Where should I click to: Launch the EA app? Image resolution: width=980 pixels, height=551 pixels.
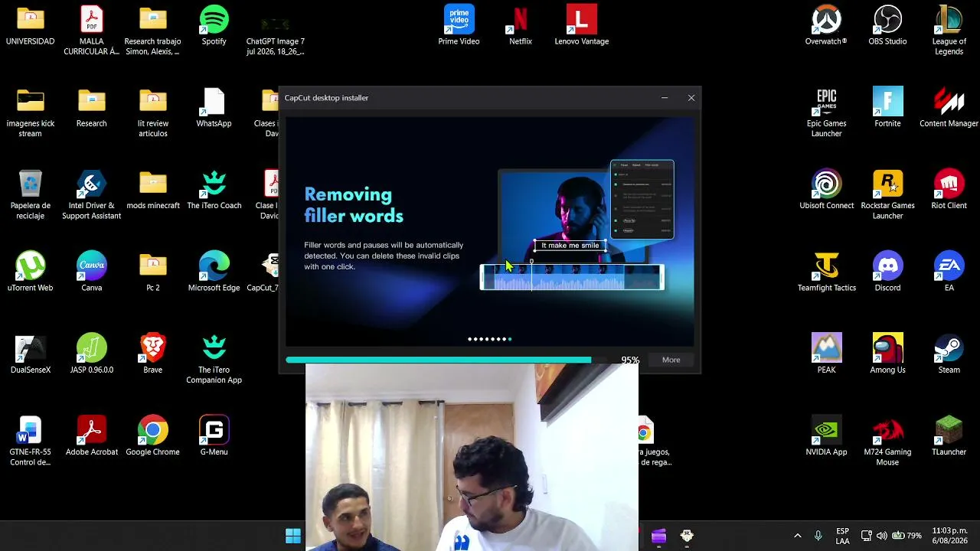pyautogui.click(x=949, y=272)
